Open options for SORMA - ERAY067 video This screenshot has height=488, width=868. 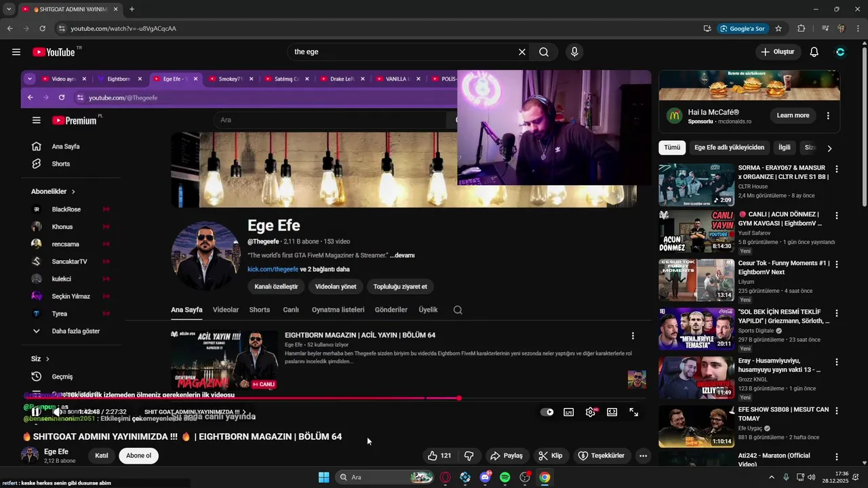[x=837, y=169]
